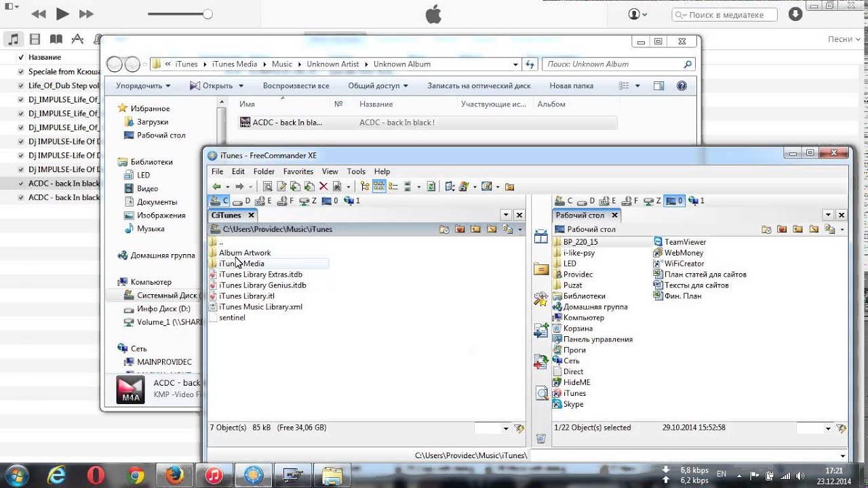Click the recycle bin icon on splitter bar

(540, 439)
